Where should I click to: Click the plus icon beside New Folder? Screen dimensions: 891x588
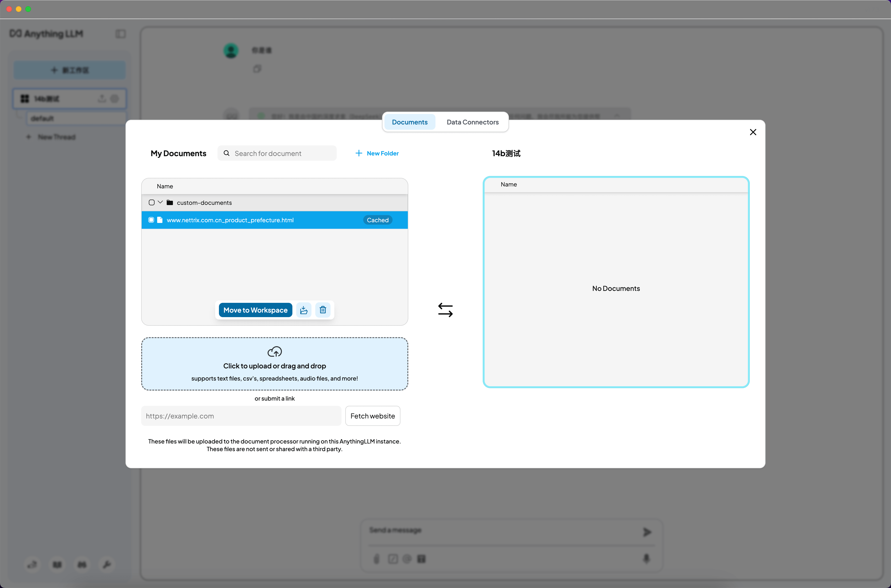[358, 153]
